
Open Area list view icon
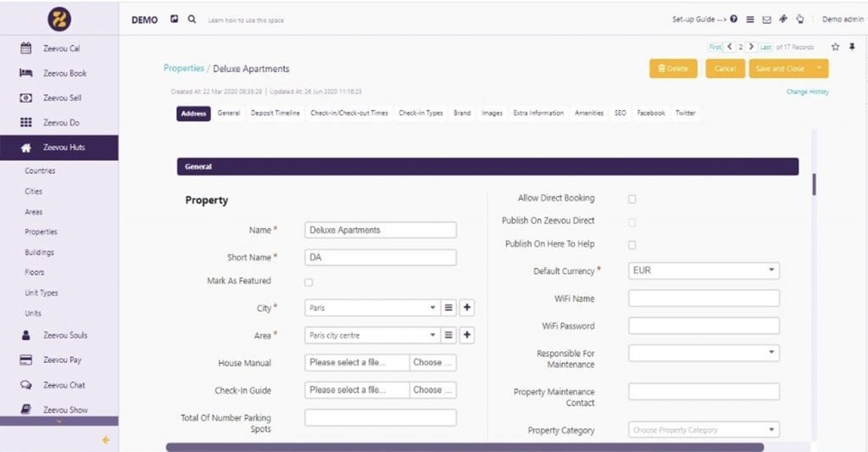pyautogui.click(x=448, y=335)
